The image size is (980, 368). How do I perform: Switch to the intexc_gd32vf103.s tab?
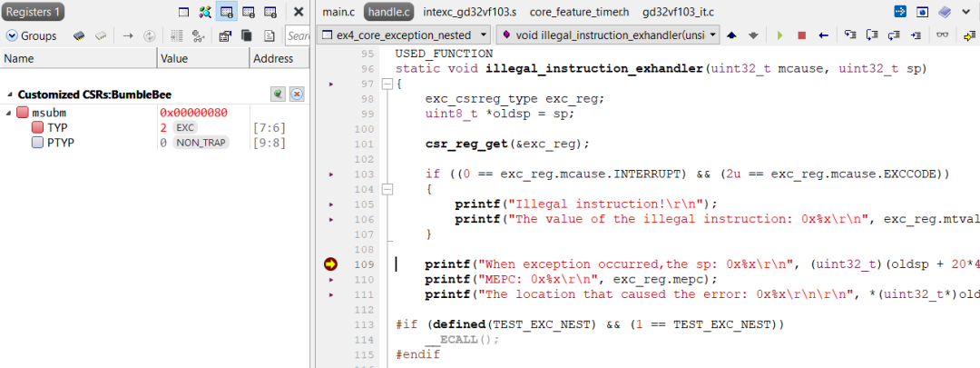tap(470, 12)
